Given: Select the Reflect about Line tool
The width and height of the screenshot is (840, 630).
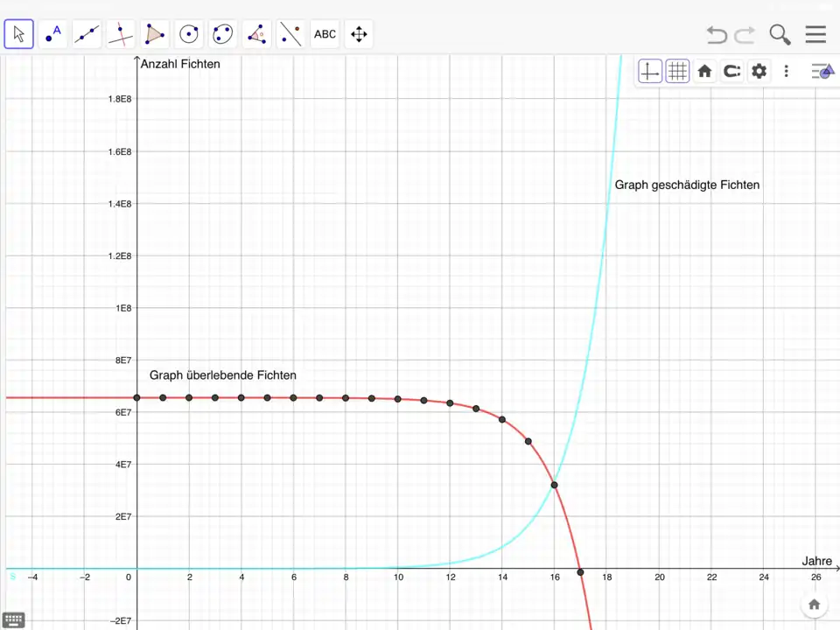Looking at the screenshot, I should coord(290,34).
